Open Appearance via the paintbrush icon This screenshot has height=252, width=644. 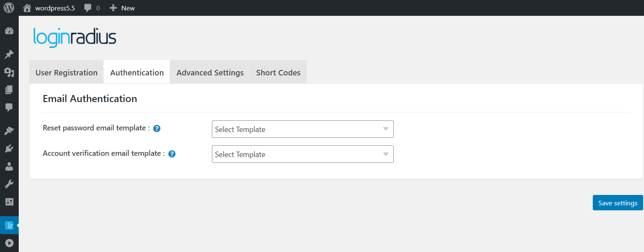click(x=9, y=130)
